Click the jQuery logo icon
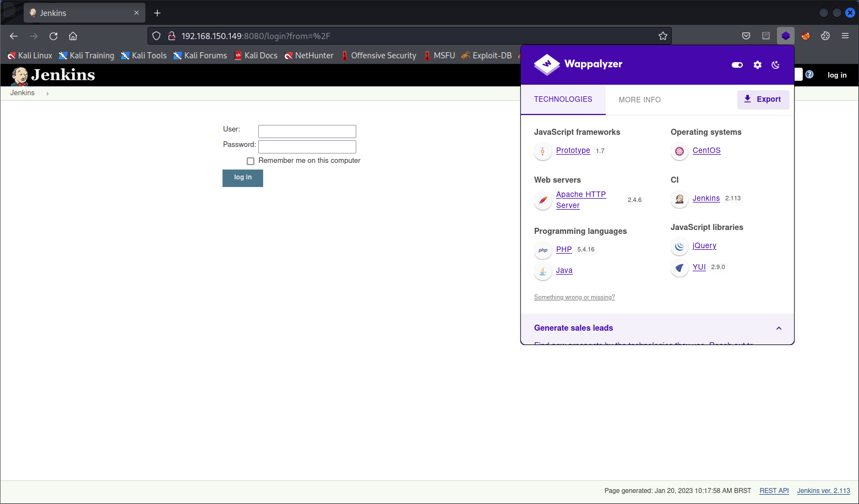 [679, 246]
